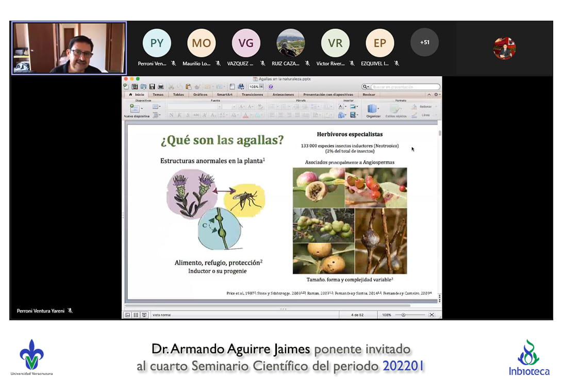
Task: Expand the Nueva diapositiva dropdown arrow
Action: pos(142,109)
